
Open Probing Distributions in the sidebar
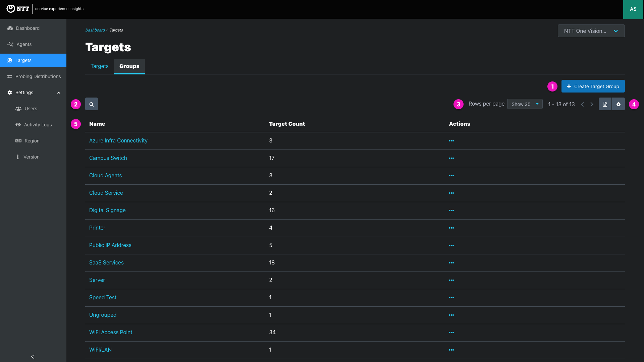tap(38, 76)
